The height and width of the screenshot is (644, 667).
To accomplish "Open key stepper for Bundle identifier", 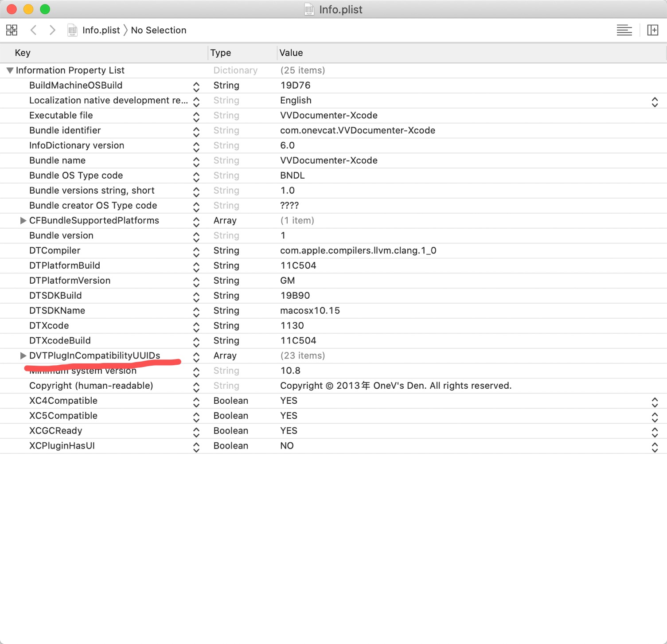I will click(196, 132).
